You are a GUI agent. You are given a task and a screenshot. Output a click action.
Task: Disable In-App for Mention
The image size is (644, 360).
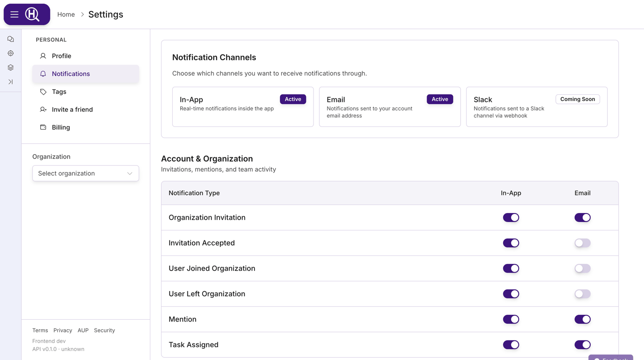coord(511,319)
